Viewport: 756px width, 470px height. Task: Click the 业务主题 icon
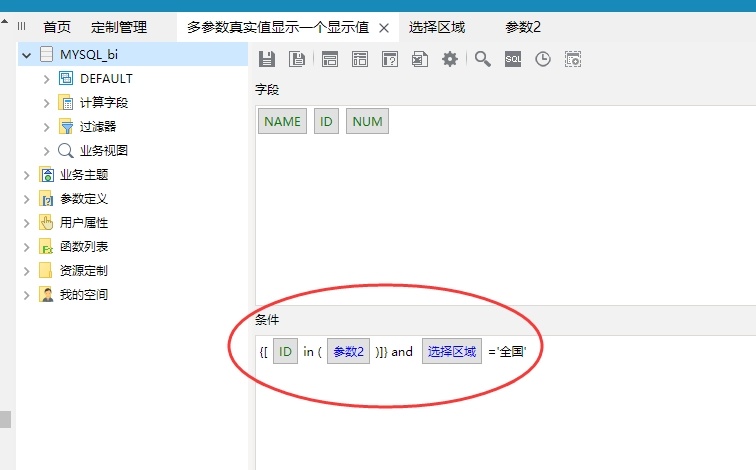(46, 175)
